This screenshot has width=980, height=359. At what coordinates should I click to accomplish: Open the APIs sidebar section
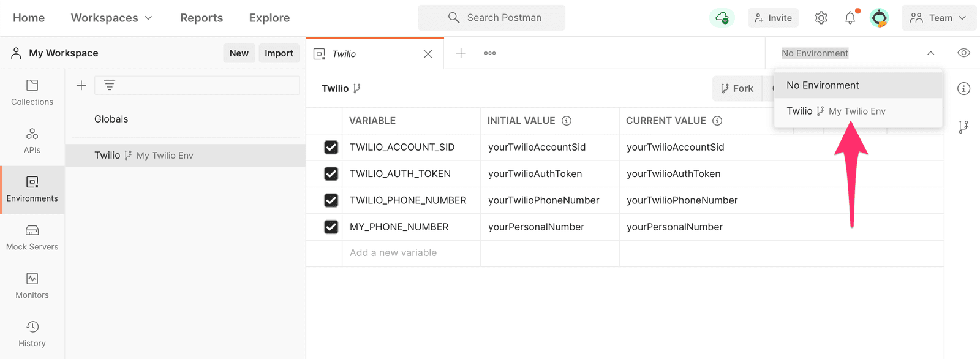32,141
